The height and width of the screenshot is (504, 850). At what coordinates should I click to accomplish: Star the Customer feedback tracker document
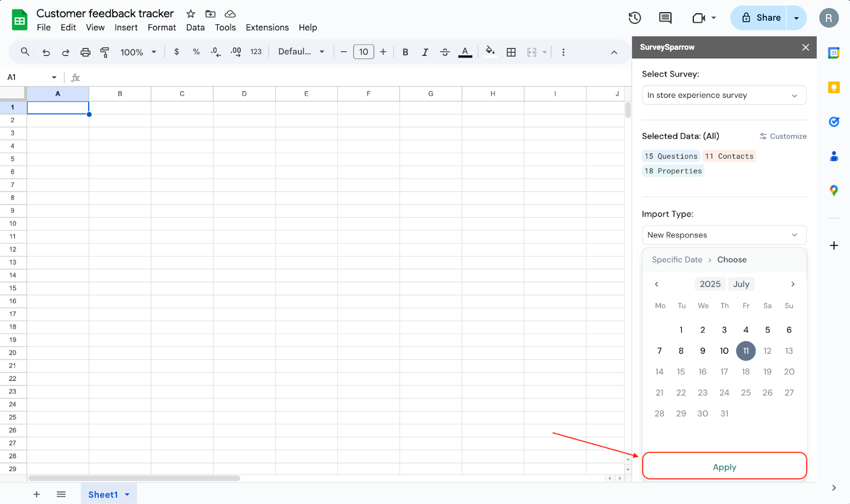(x=191, y=14)
